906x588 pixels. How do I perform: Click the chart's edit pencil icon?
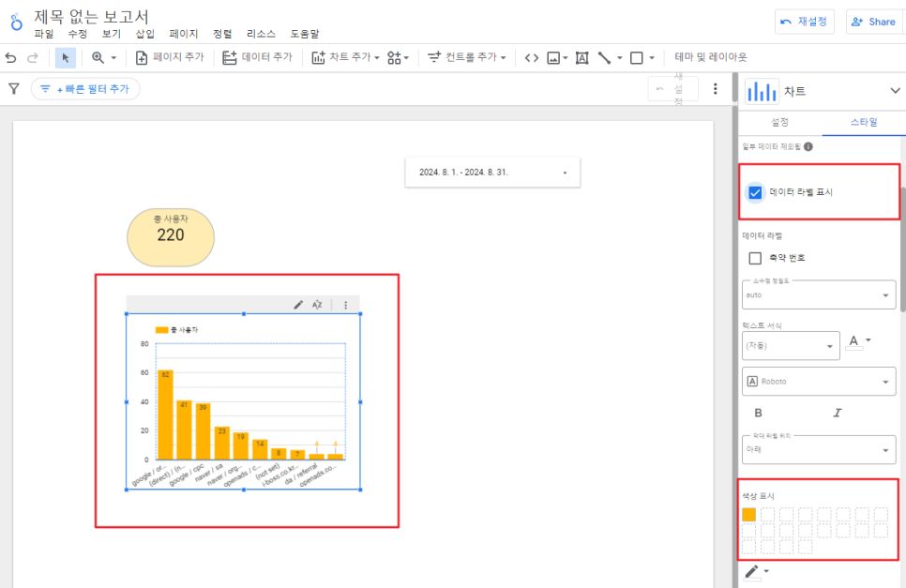click(x=298, y=305)
